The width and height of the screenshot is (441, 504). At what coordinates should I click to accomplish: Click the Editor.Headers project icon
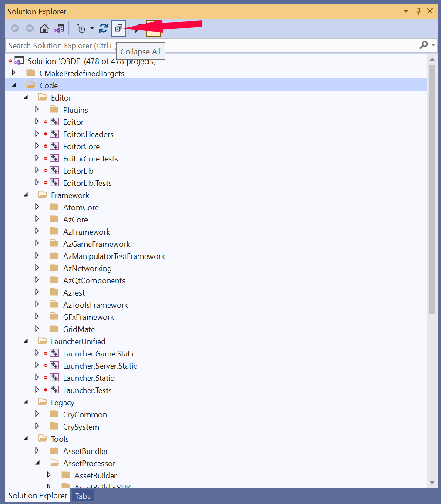54,134
